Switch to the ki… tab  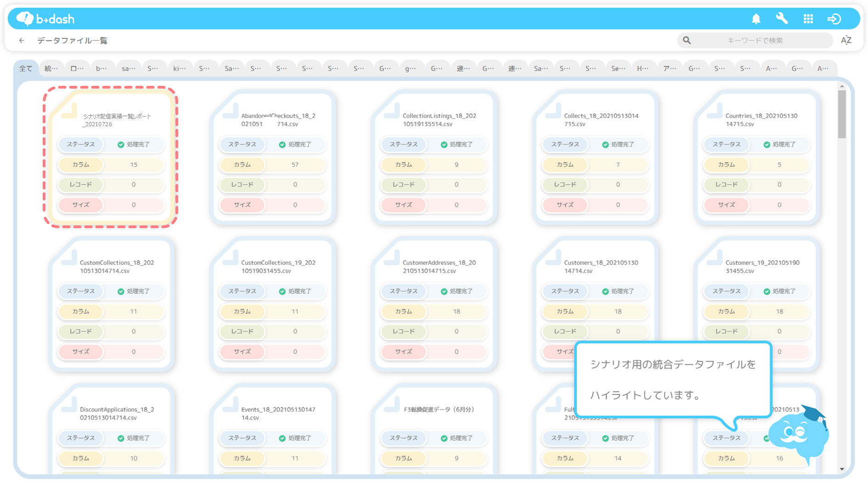[x=180, y=68]
